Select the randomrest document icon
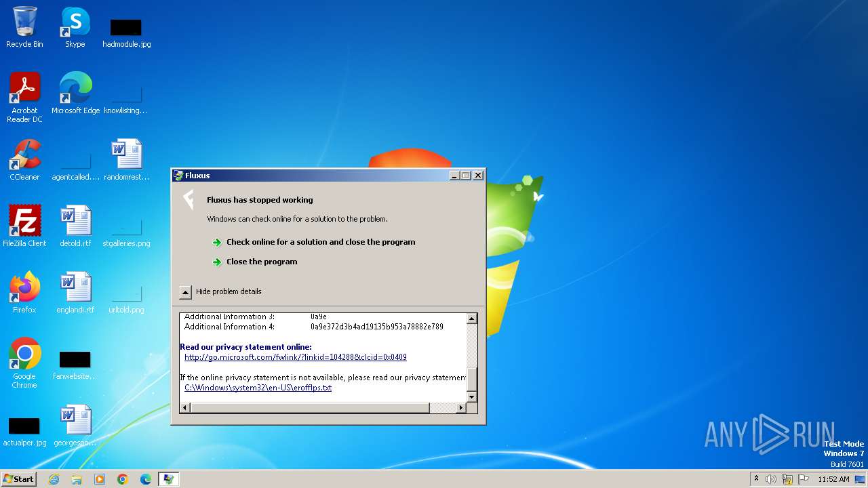This screenshot has width=868, height=488. (x=126, y=160)
